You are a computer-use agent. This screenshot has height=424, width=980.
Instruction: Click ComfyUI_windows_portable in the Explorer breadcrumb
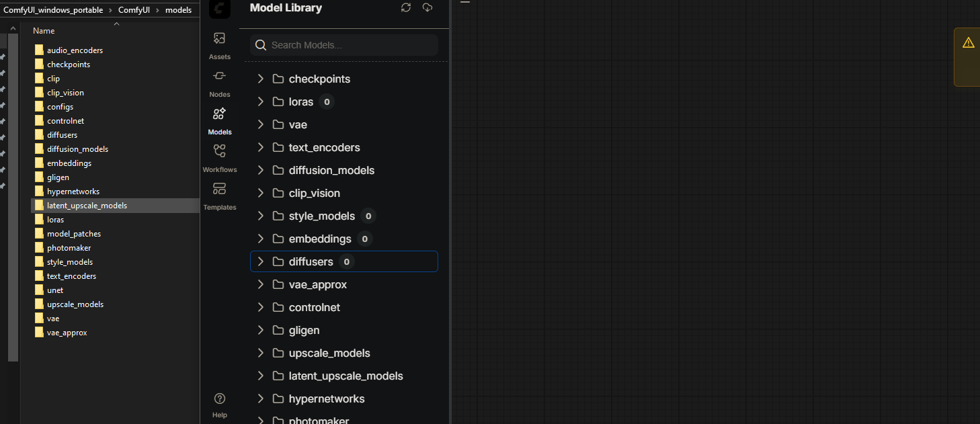click(x=53, y=10)
